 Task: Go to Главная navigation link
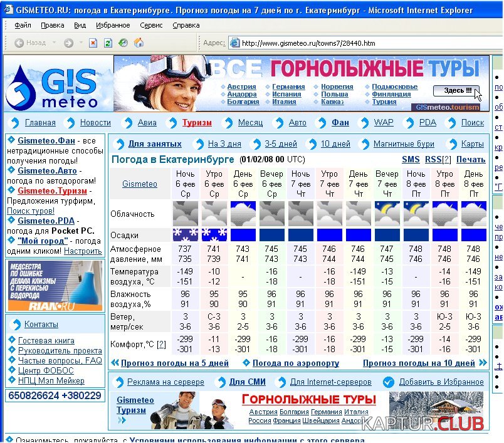[x=40, y=123]
